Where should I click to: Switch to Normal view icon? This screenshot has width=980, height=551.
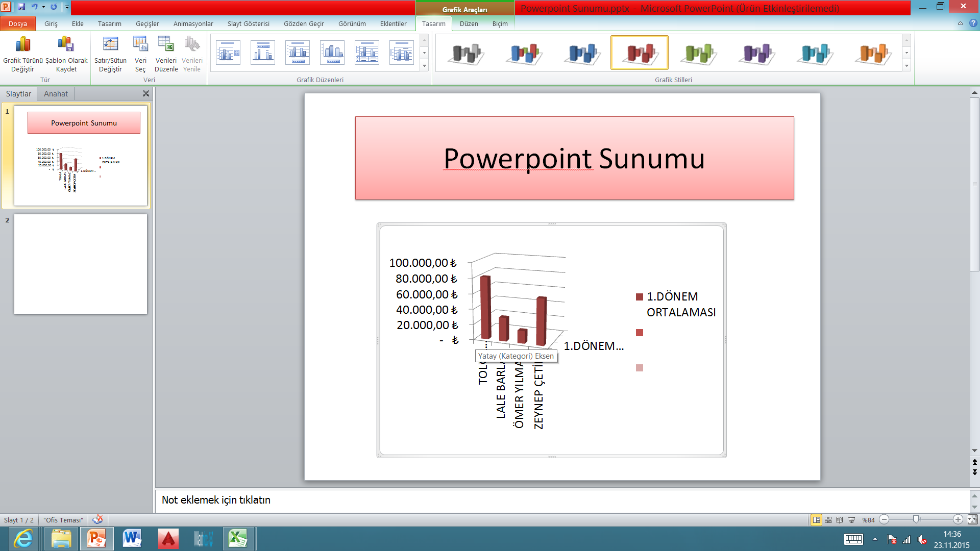(817, 520)
